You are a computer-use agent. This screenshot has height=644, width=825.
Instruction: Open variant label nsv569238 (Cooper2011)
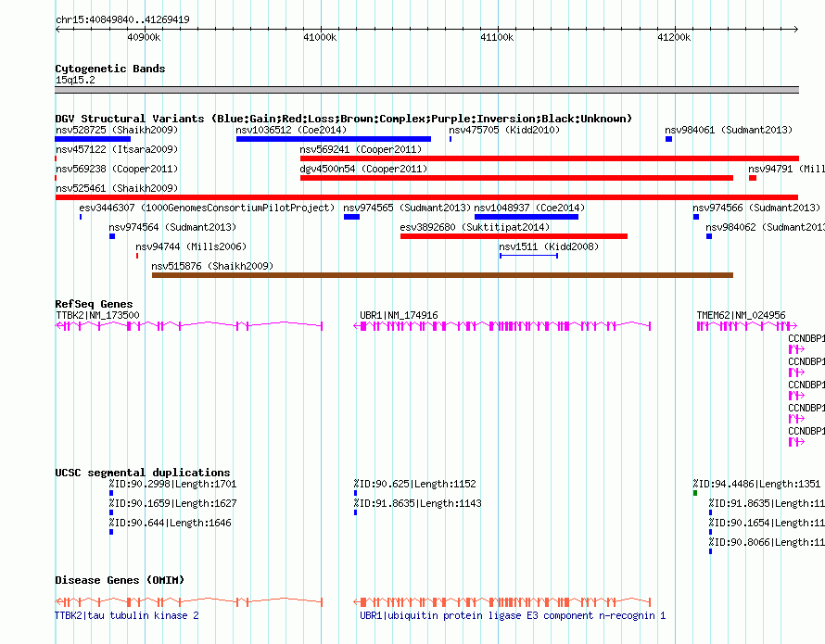[117, 169]
